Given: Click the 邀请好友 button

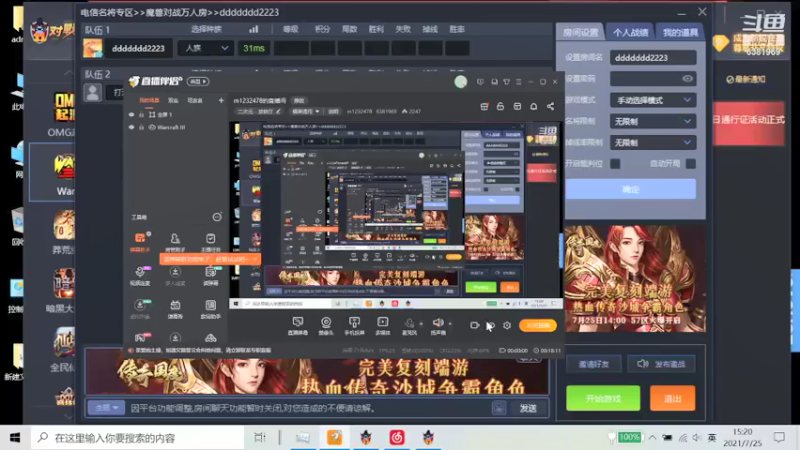Looking at the screenshot, I should coord(593,364).
